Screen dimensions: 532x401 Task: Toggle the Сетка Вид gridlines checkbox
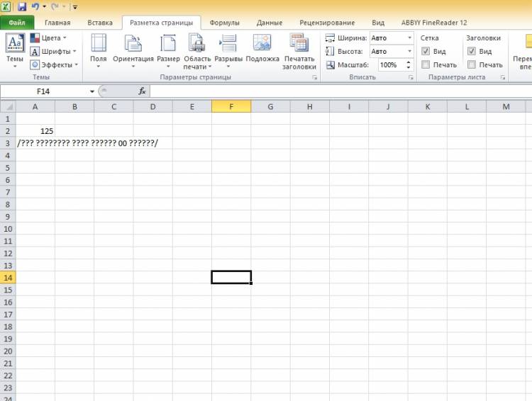coord(426,52)
